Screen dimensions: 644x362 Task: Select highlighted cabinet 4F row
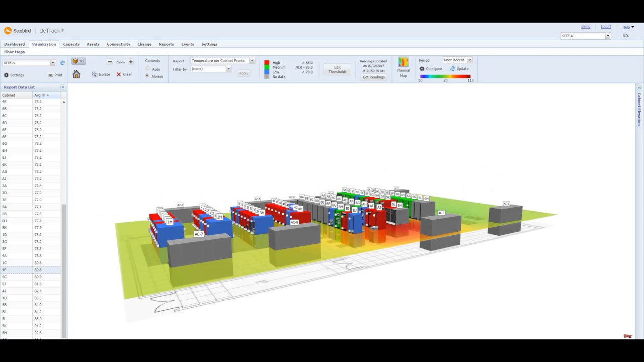coord(30,270)
